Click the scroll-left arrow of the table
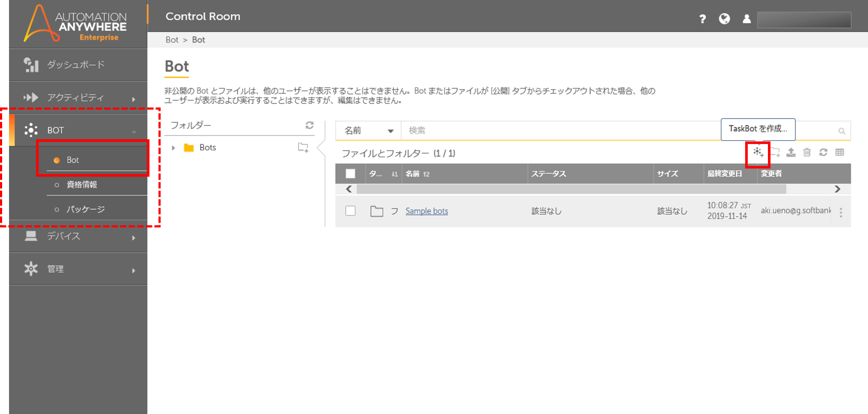The height and width of the screenshot is (414, 868). [x=349, y=189]
